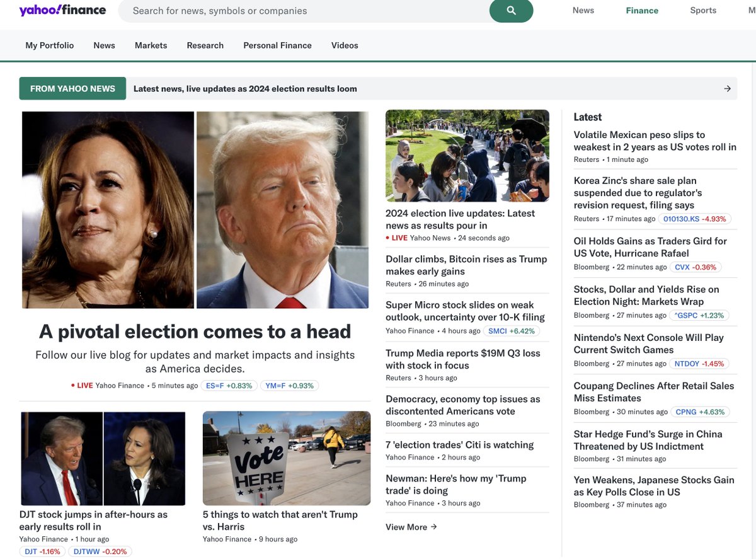This screenshot has width=756, height=559.
Task: Open 'Oil Holds Gains as Traders Gird' article
Action: pos(650,247)
